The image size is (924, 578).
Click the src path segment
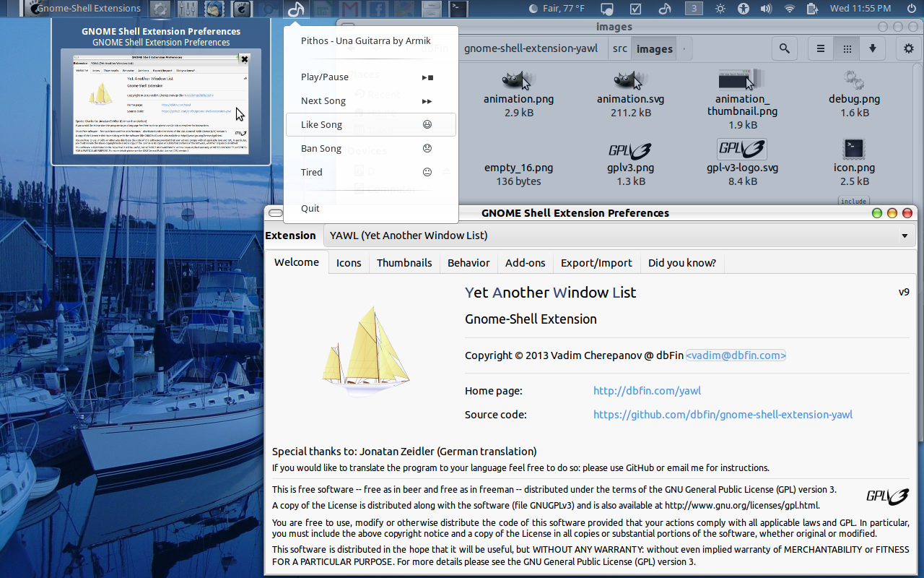pos(619,48)
